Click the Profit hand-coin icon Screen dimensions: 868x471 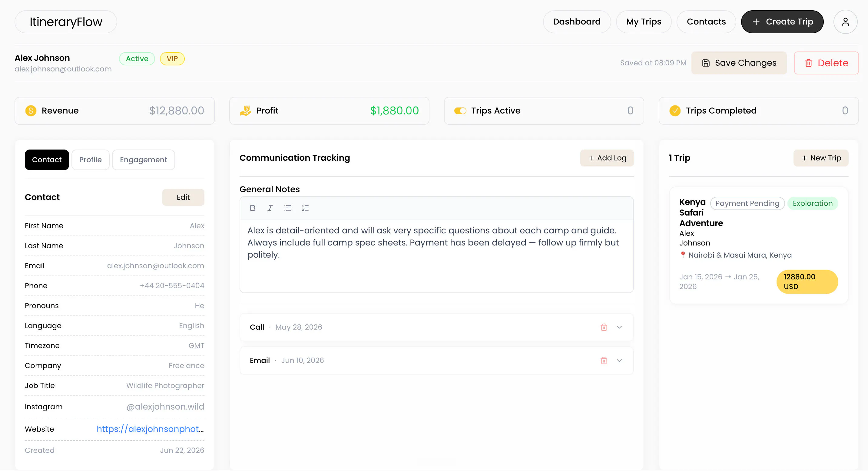click(245, 111)
